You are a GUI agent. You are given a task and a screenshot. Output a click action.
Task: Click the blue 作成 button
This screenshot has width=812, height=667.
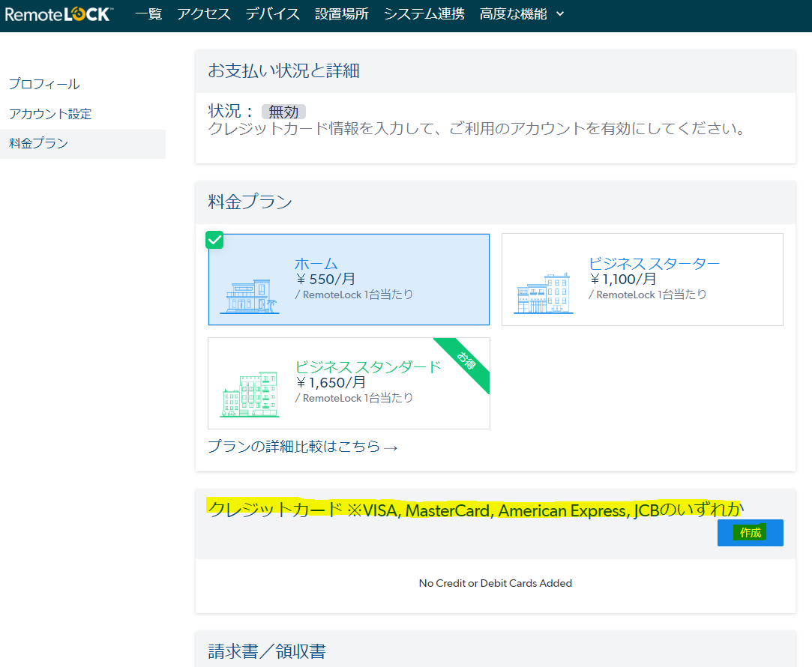(x=750, y=532)
